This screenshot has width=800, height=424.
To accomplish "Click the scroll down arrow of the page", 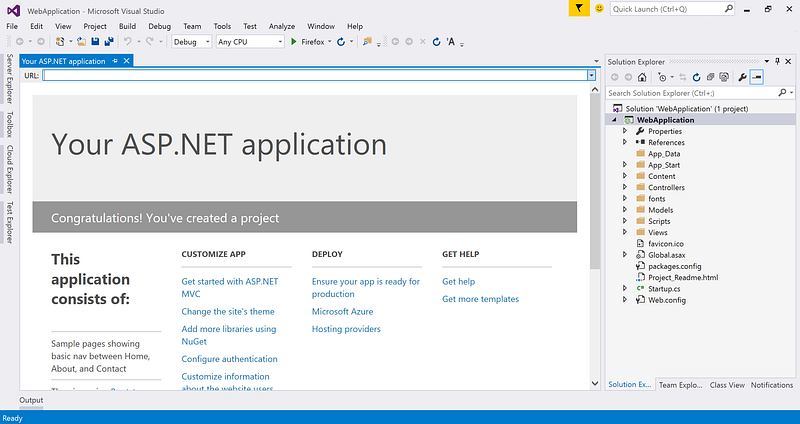I will 595,383.
